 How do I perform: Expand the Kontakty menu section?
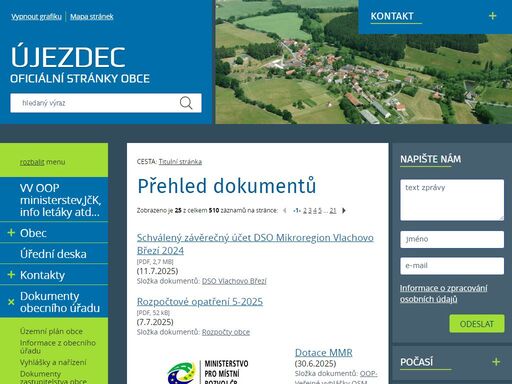tap(11, 275)
